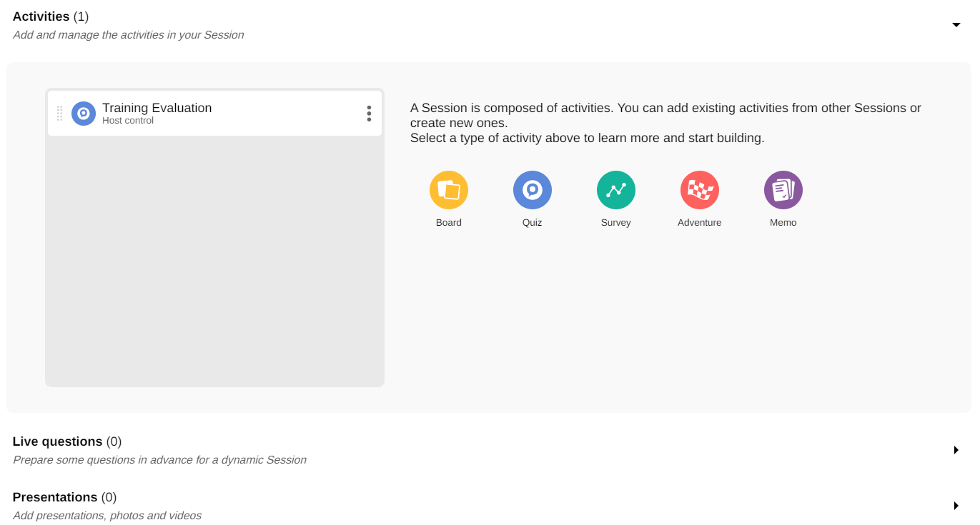Choose the purple Memo activity icon
The width and height of the screenshot is (980, 525).
(x=783, y=190)
